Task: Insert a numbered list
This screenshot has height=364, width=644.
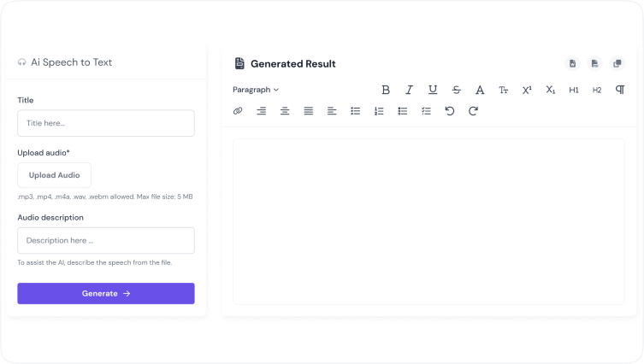Action: click(379, 111)
